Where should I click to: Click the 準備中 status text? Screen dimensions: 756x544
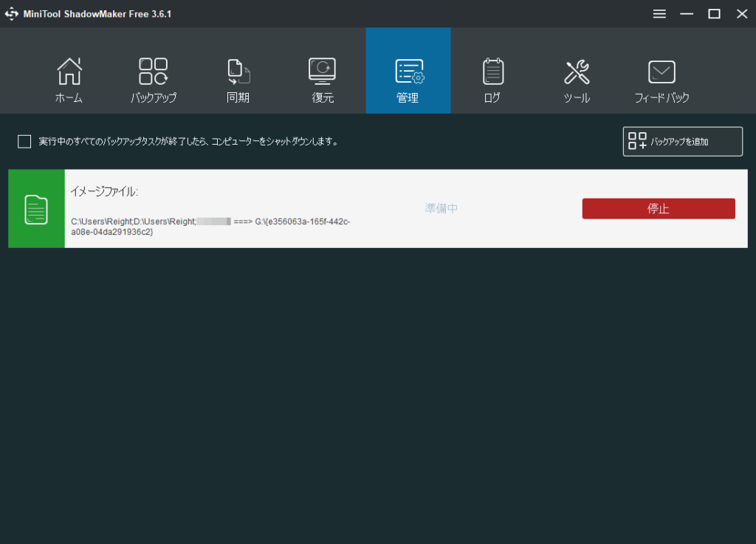[x=441, y=209]
